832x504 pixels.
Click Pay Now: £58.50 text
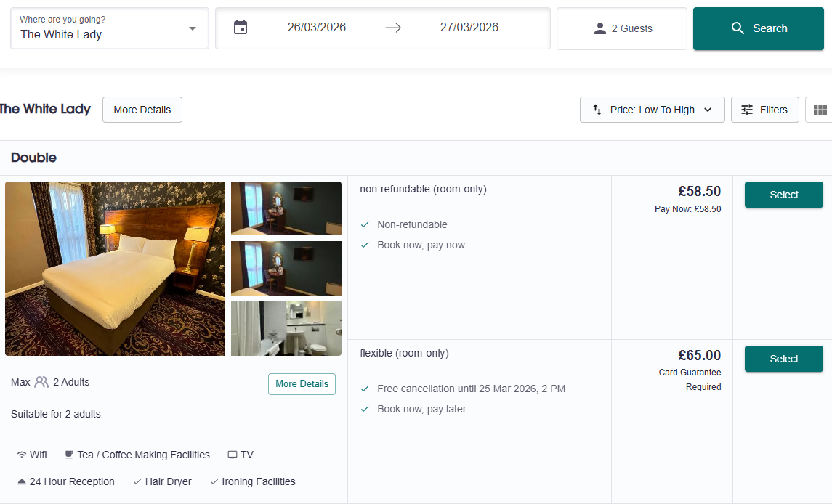point(687,209)
